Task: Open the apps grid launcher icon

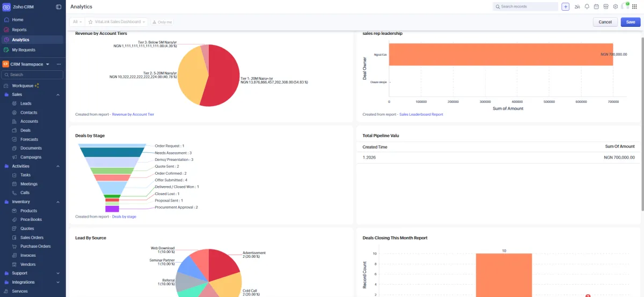Action: (634, 6)
